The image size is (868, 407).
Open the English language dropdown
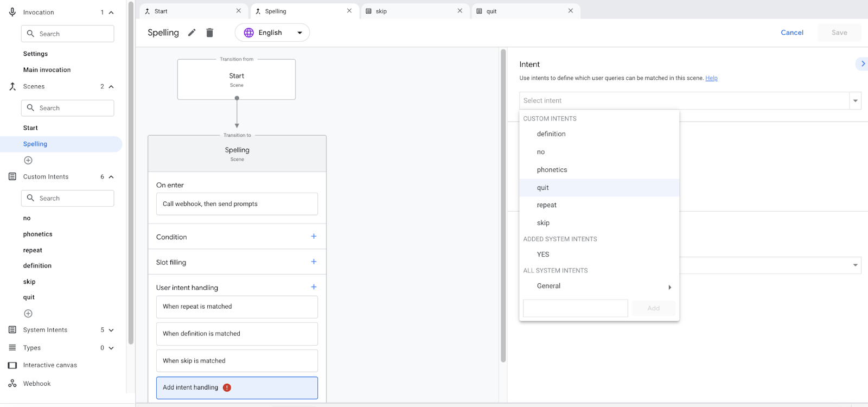272,33
